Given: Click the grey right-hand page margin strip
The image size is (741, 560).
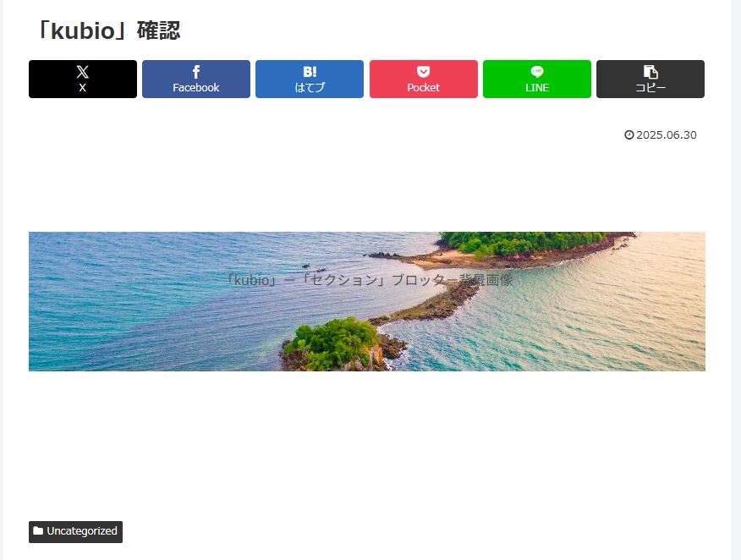Looking at the screenshot, I should pyautogui.click(x=736, y=280).
